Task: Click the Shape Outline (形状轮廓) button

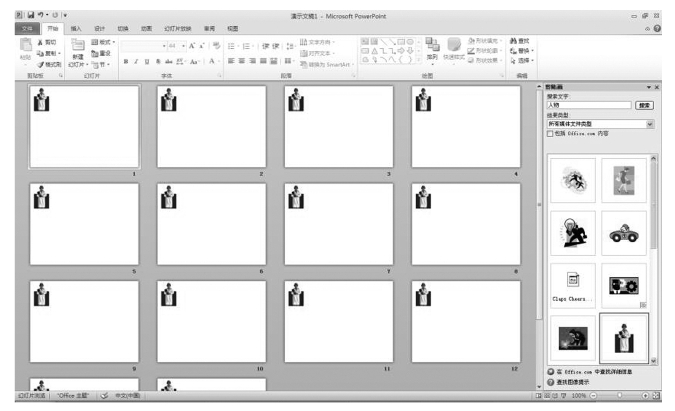Action: tap(485, 51)
